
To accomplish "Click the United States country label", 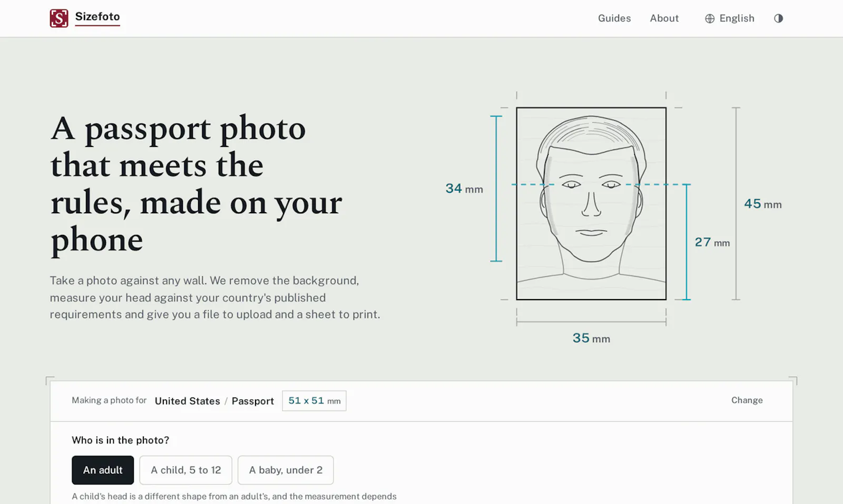I will [x=188, y=401].
